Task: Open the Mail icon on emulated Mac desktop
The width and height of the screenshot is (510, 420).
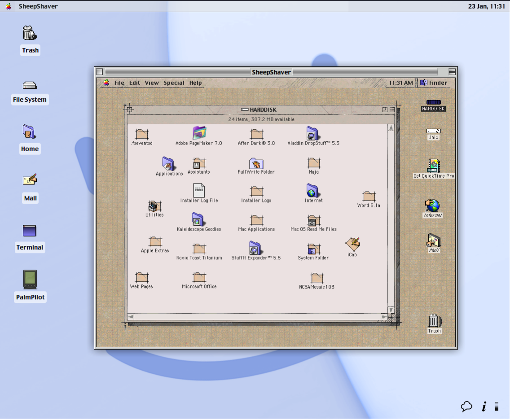Action: click(x=434, y=241)
